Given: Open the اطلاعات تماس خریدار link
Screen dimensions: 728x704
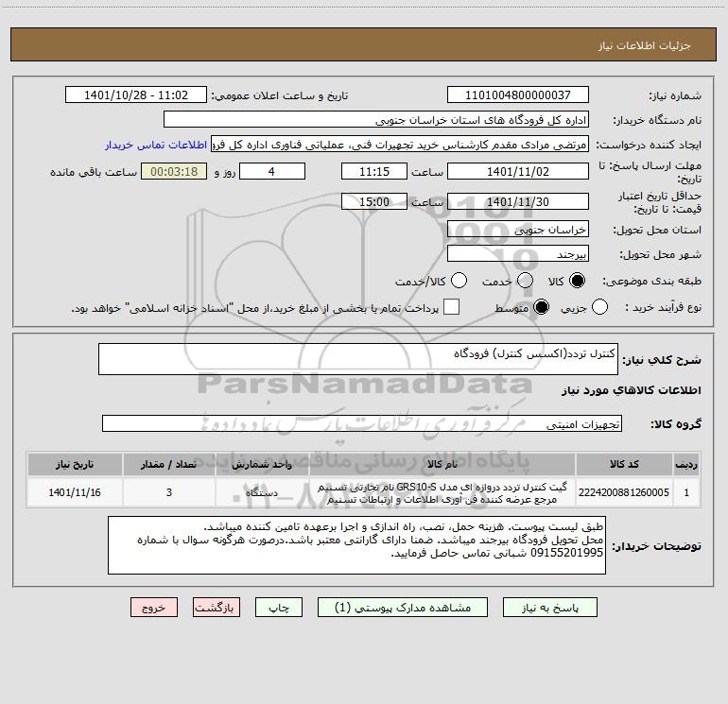Looking at the screenshot, I should click(x=156, y=145).
